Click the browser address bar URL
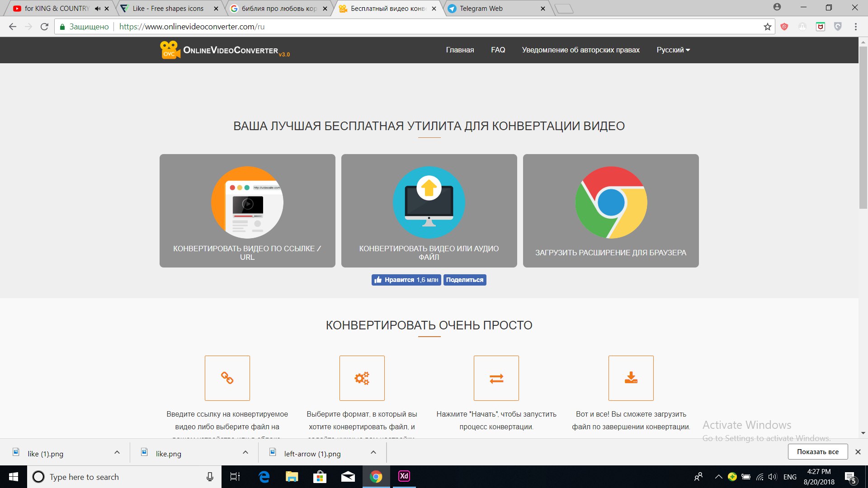Viewport: 868px width, 488px height. [x=192, y=27]
